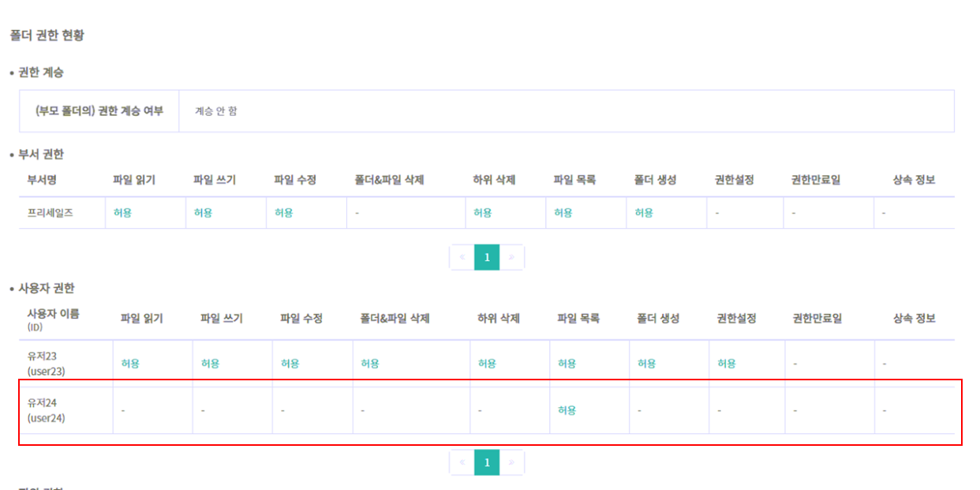Click 허용 under 파일 목록 for 유저24
Viewport: 980px width, 490px height.
[567, 410]
